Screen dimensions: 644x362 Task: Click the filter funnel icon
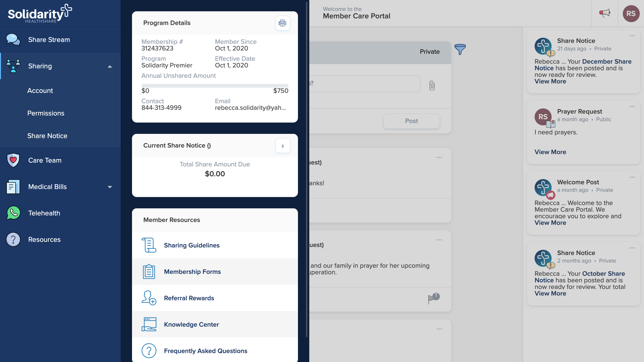460,49
